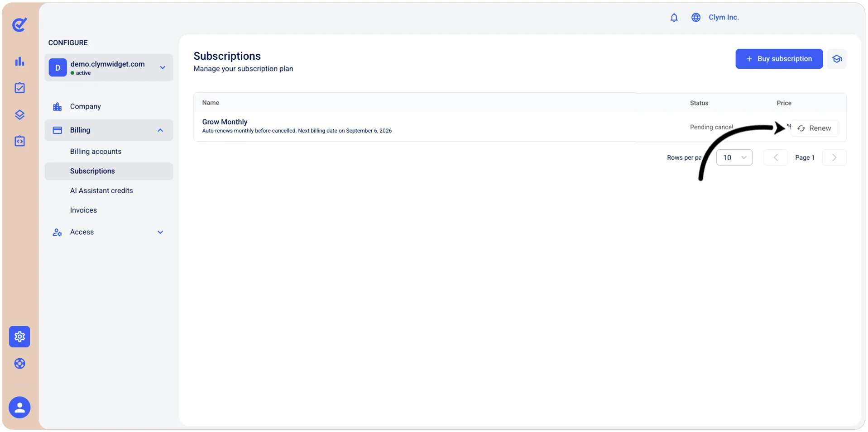
Task: Open the user profile avatar icon
Action: point(19,407)
